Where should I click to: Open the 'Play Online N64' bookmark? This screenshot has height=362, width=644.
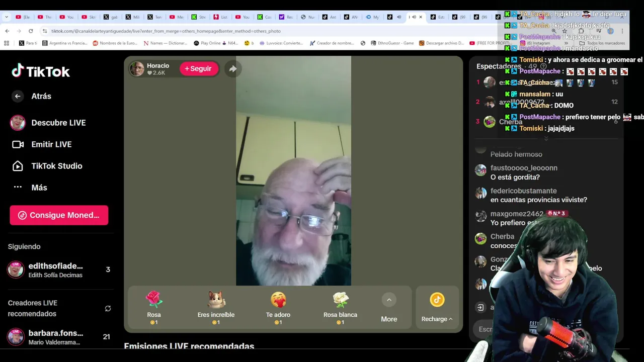click(216, 43)
